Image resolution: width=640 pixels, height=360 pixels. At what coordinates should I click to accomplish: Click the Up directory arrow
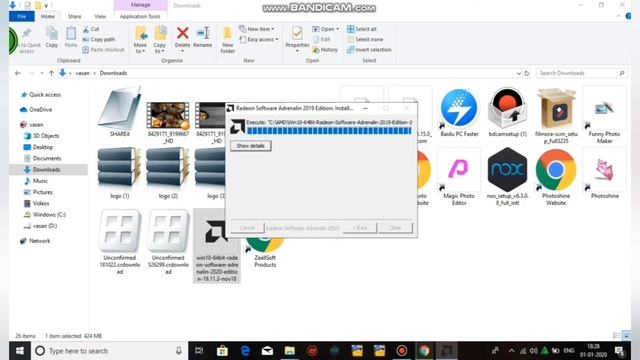point(51,73)
